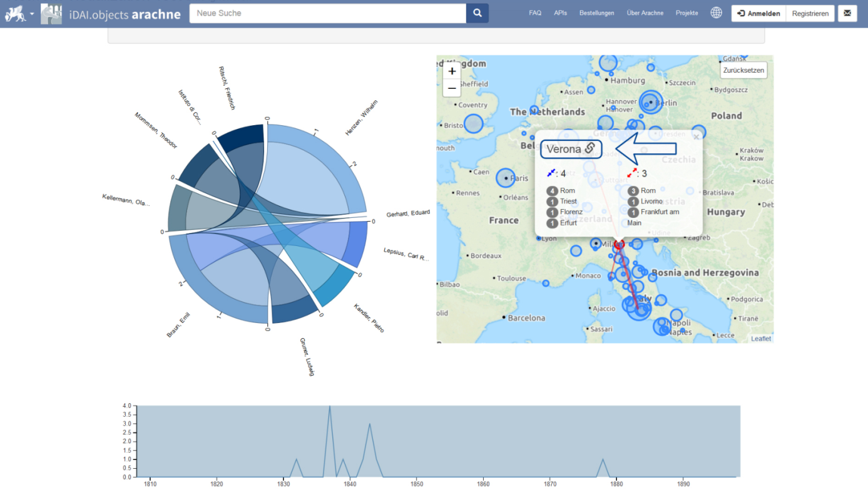Viewport: 868px width, 492px height.
Task: Open the Projekte menu
Action: (x=687, y=13)
